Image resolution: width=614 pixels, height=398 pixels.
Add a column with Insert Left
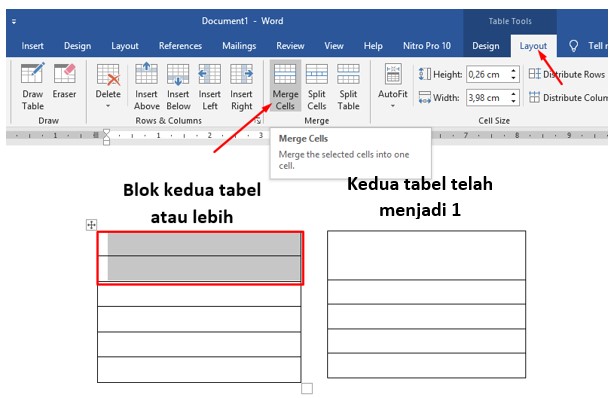coord(209,87)
